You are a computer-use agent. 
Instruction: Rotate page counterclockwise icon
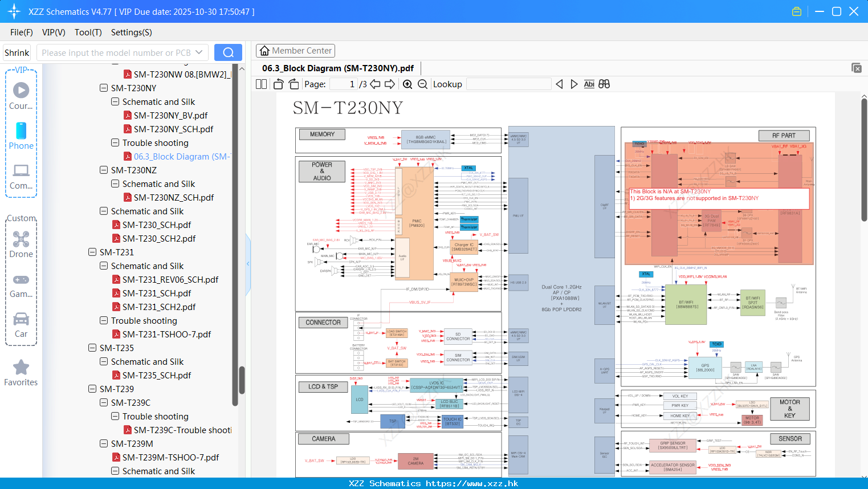(279, 84)
